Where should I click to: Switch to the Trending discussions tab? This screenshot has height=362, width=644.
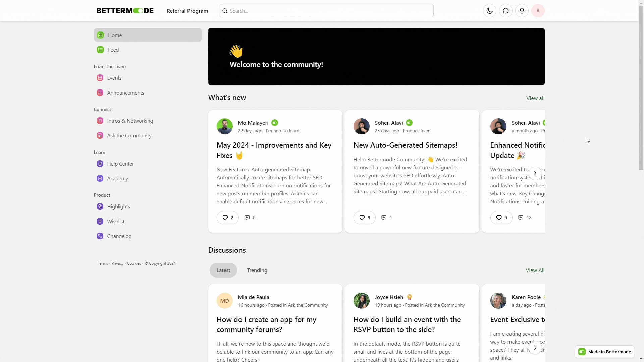click(x=257, y=270)
